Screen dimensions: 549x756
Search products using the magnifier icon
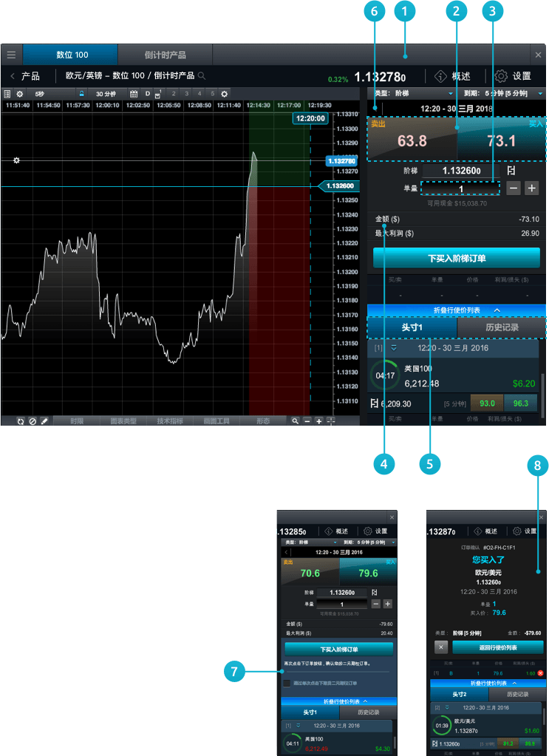click(202, 75)
